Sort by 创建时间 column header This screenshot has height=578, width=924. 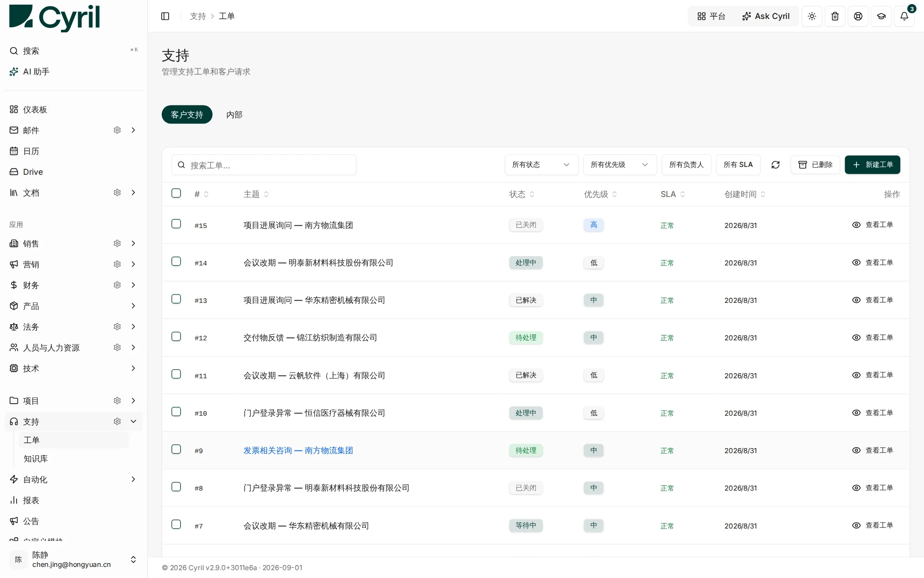(x=745, y=194)
